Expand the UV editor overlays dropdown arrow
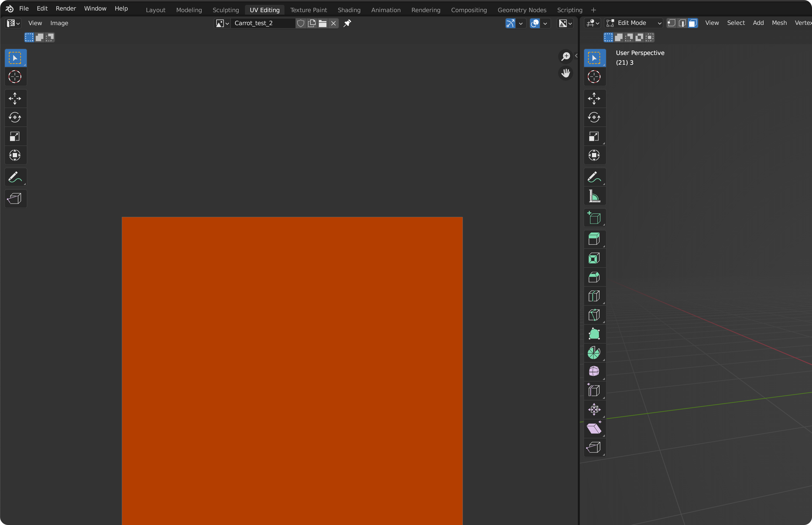The height and width of the screenshot is (525, 812). point(545,23)
